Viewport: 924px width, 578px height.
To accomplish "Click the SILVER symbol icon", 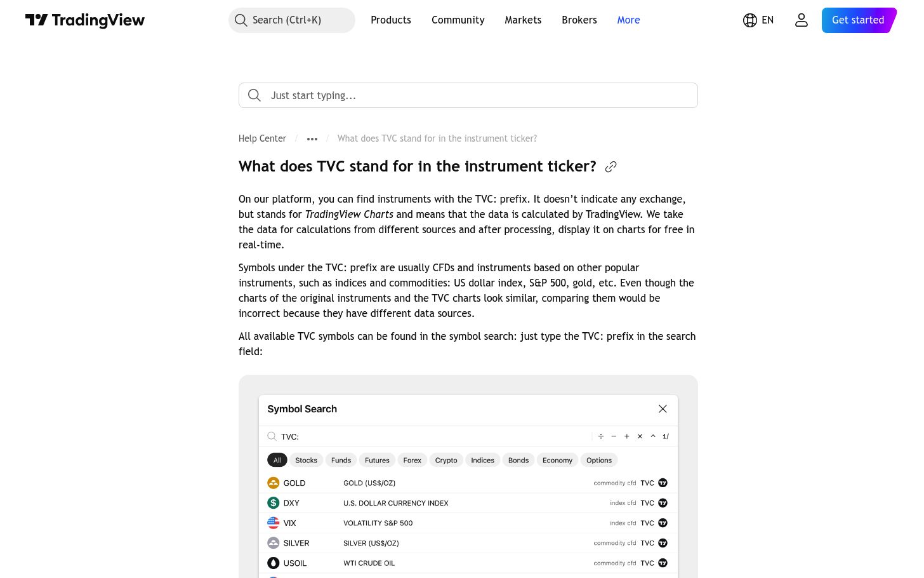I will coord(274,543).
